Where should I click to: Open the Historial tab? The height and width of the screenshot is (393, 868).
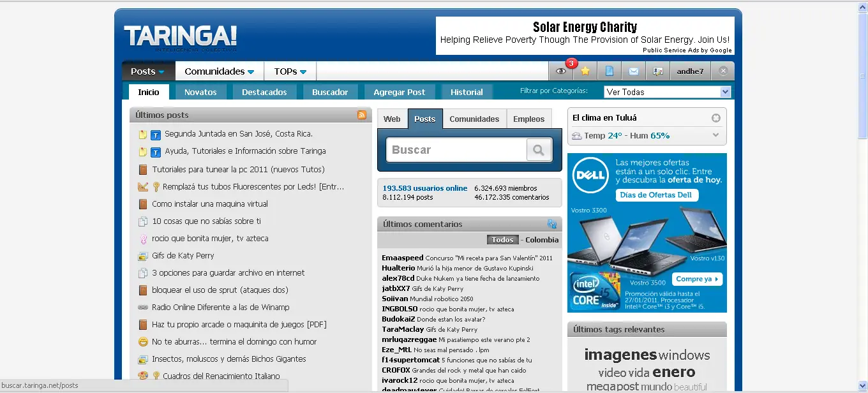click(467, 92)
